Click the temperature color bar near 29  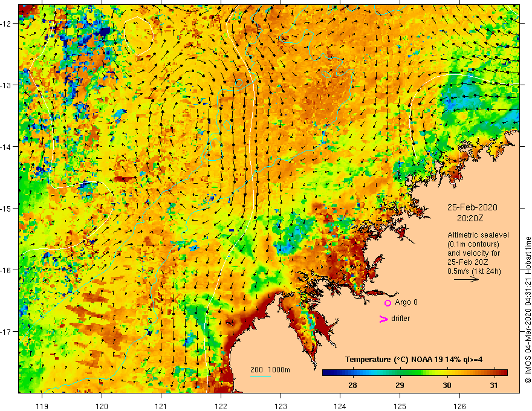(x=400, y=372)
